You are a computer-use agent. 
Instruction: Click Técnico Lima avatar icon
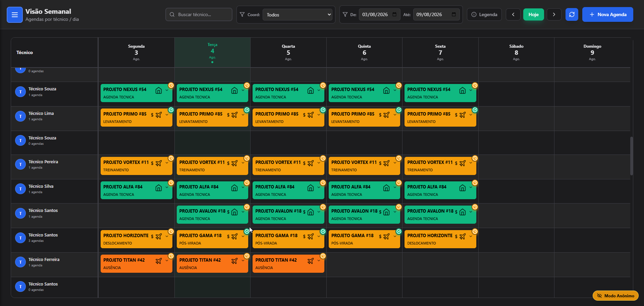pyautogui.click(x=20, y=116)
